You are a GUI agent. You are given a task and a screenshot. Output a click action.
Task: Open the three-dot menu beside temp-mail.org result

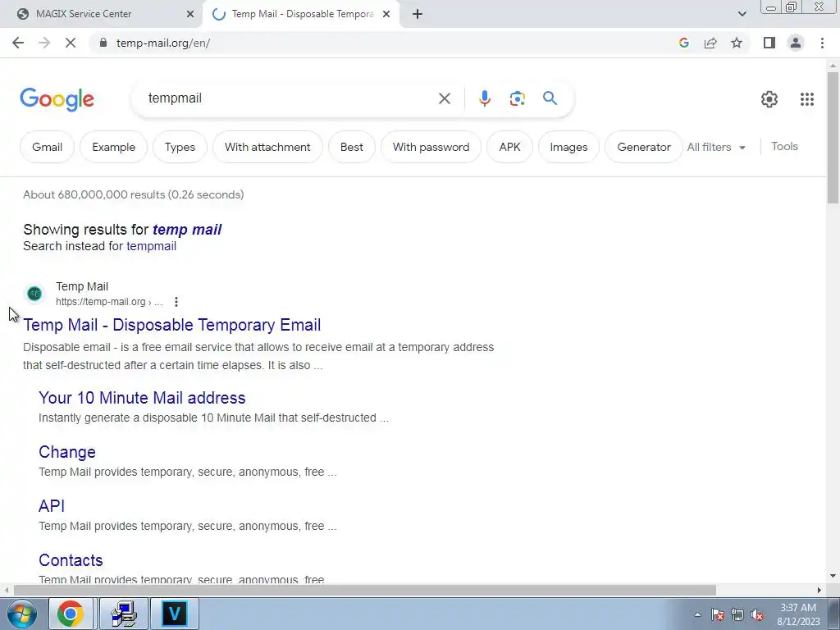(x=176, y=302)
